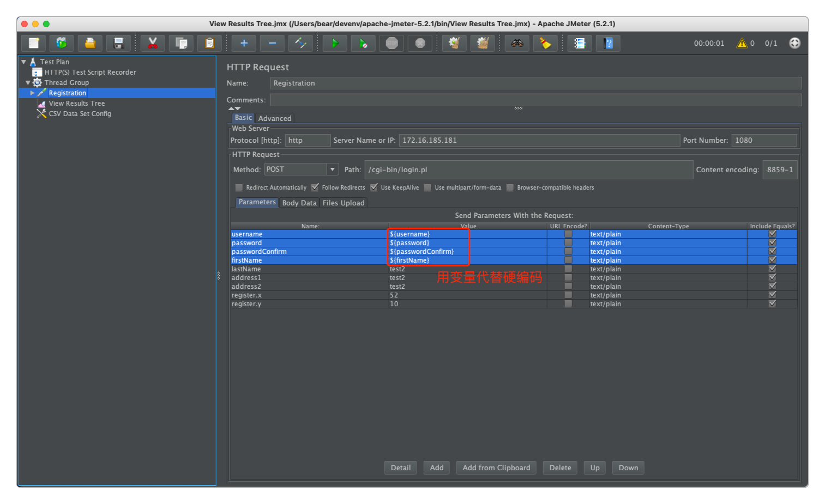The width and height of the screenshot is (825, 504).
Task: Expand the Registration tree node
Action: tap(32, 93)
